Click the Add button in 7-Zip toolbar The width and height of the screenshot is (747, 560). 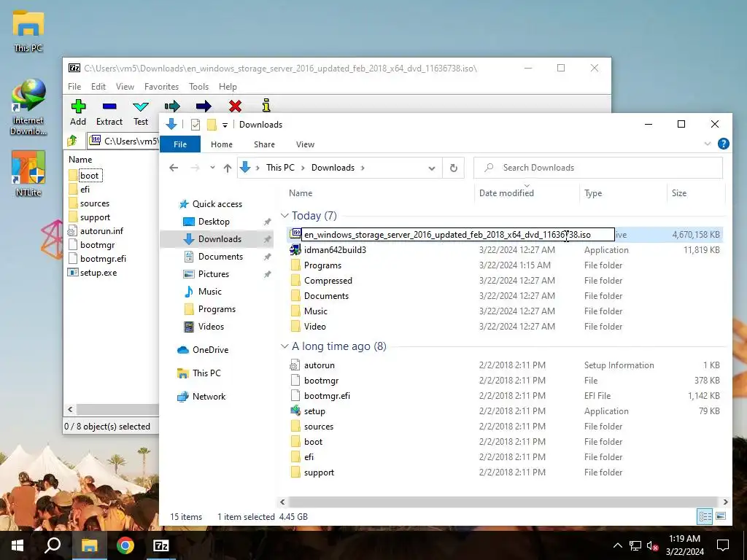click(x=78, y=112)
